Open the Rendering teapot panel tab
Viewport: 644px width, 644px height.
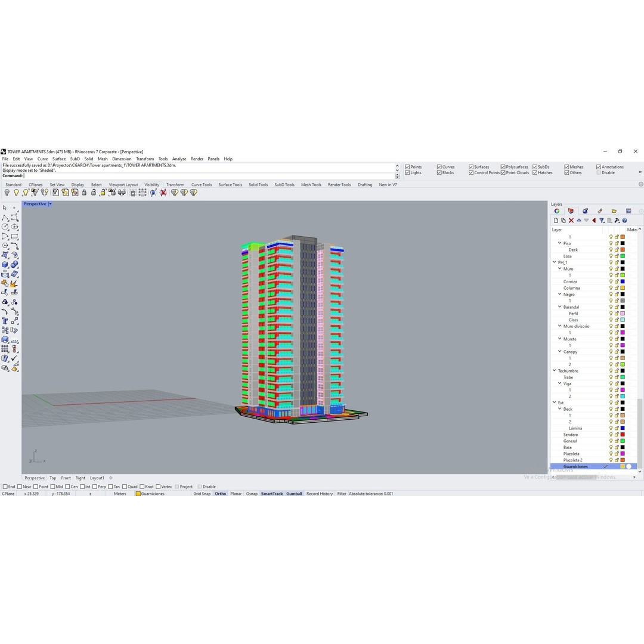(x=586, y=211)
